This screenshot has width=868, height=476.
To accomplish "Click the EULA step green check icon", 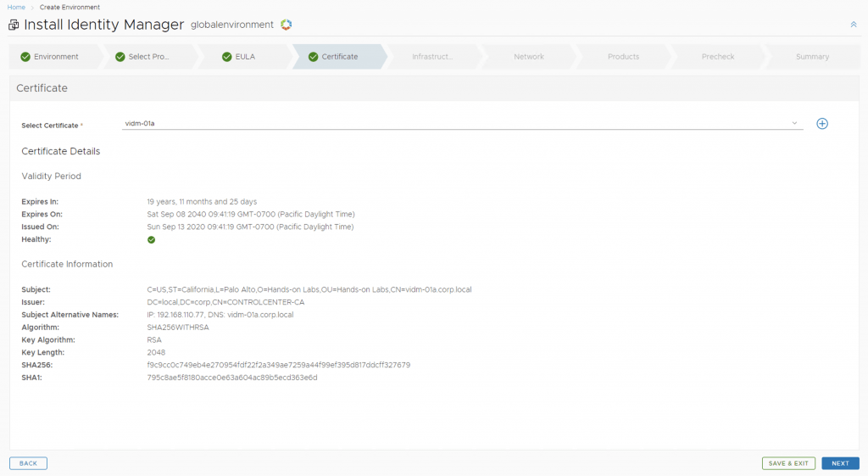I will click(x=226, y=57).
